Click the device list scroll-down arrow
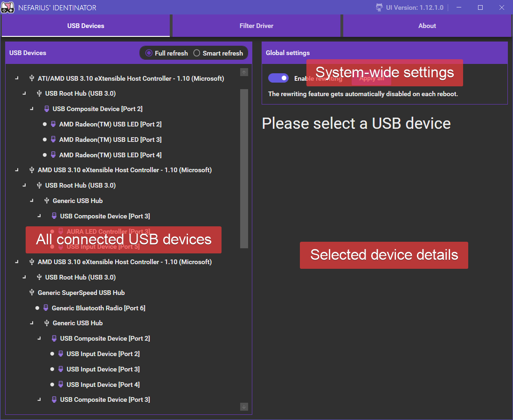 click(x=244, y=407)
